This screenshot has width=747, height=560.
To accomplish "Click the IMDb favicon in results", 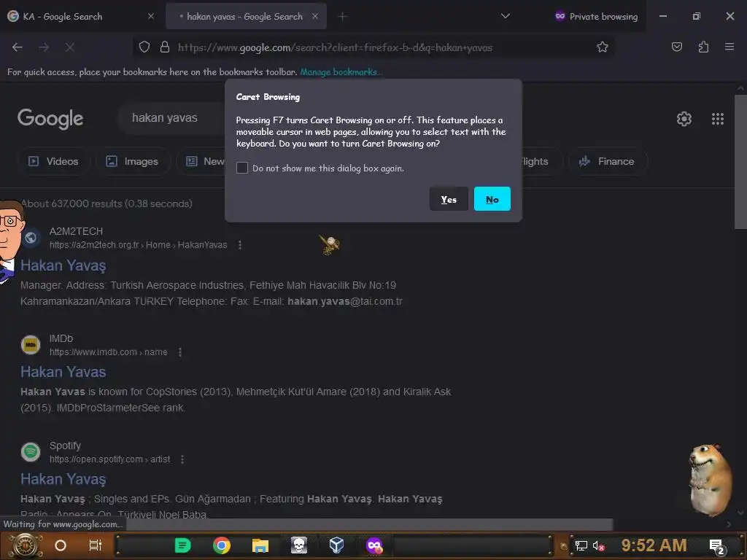I will point(31,344).
